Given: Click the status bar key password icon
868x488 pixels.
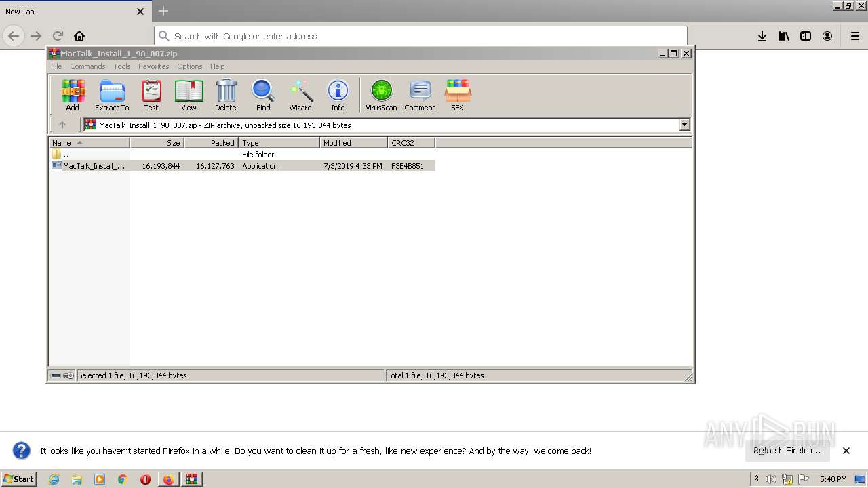Looking at the screenshot, I should tap(68, 375).
